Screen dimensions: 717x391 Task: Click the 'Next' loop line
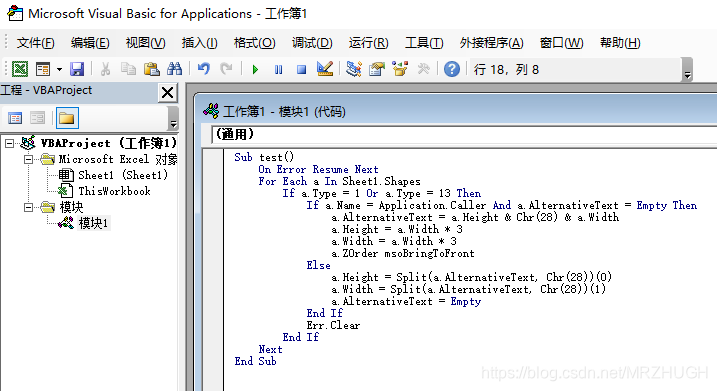coord(270,349)
